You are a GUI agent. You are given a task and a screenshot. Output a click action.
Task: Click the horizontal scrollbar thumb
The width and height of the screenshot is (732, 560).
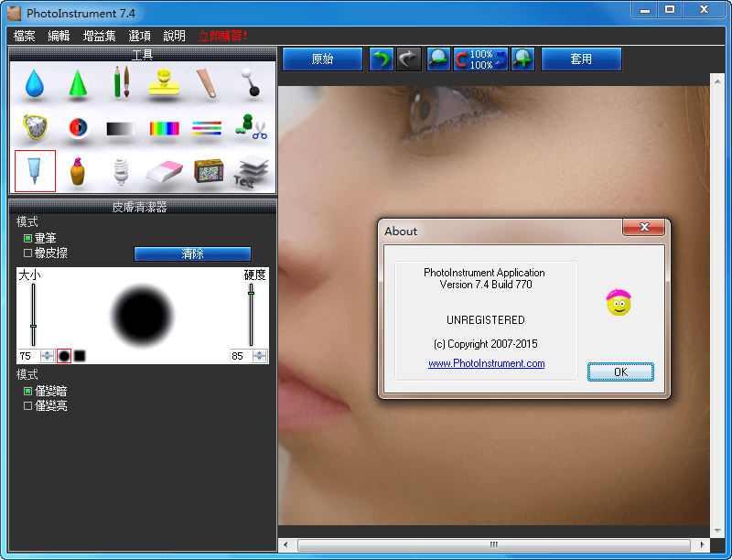pos(494,544)
